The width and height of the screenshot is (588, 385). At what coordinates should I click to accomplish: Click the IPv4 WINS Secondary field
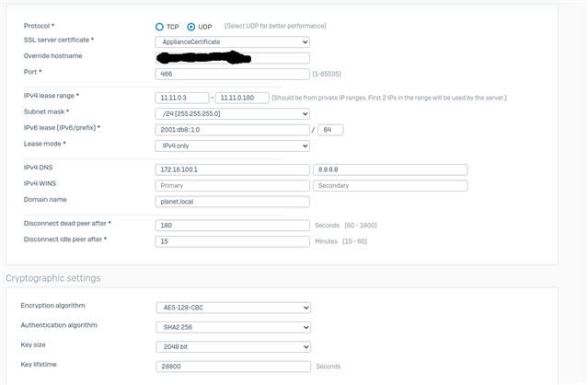click(x=390, y=186)
